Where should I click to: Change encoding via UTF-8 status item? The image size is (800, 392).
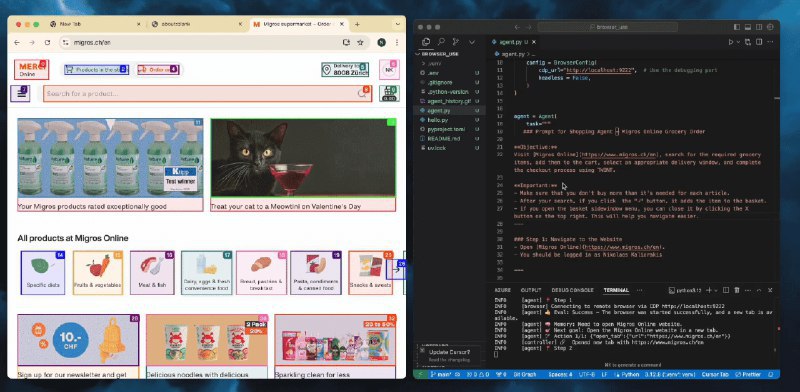tap(587, 374)
